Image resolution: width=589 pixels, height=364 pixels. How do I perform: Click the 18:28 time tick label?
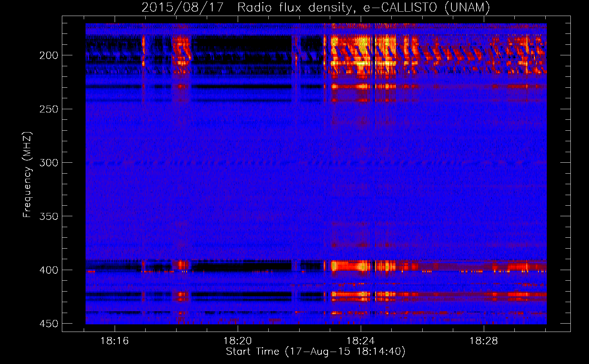click(x=484, y=341)
